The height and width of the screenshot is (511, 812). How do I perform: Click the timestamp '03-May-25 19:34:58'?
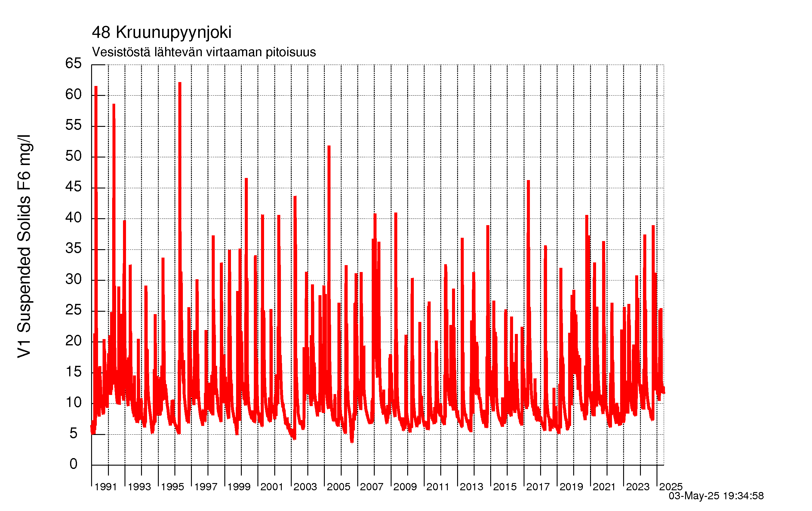(x=716, y=496)
